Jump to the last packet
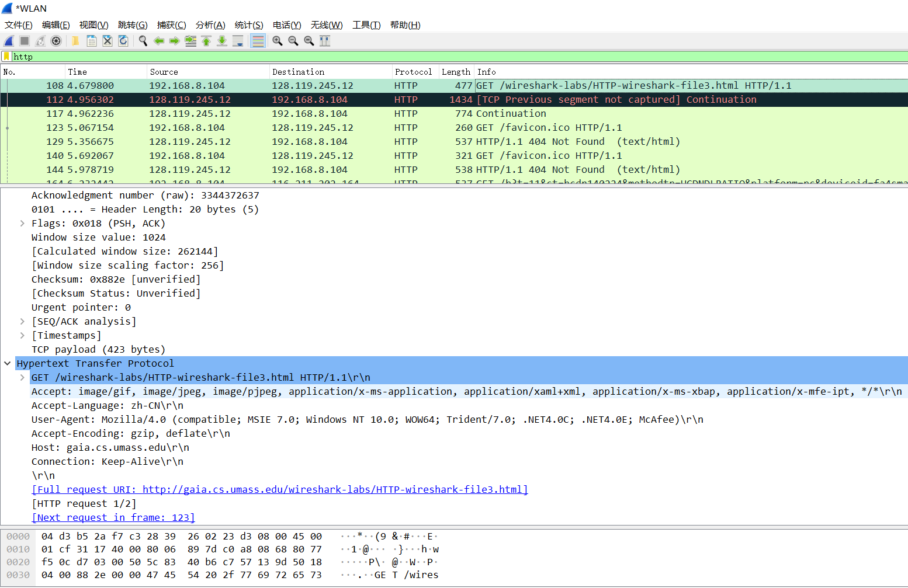The height and width of the screenshot is (588, 908). coord(222,41)
